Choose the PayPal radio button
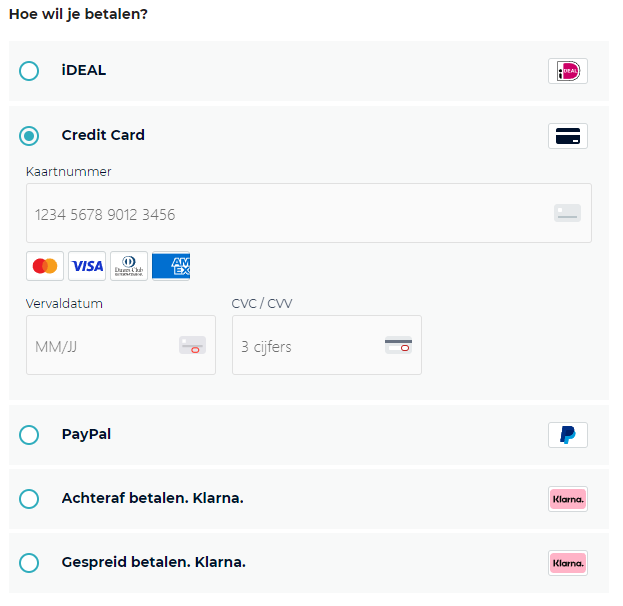 point(29,435)
